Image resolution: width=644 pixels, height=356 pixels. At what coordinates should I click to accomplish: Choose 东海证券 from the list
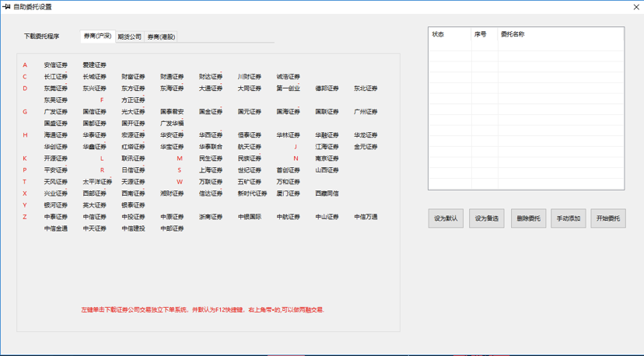click(x=172, y=89)
